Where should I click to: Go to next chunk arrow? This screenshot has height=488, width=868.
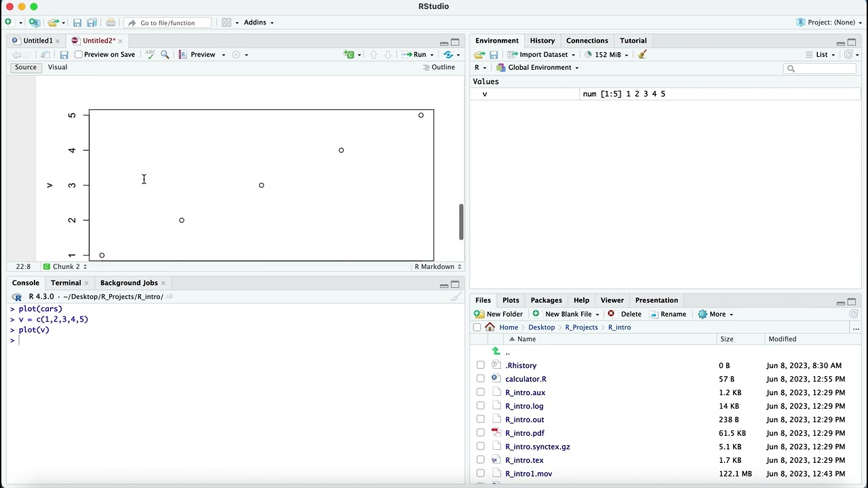point(388,54)
